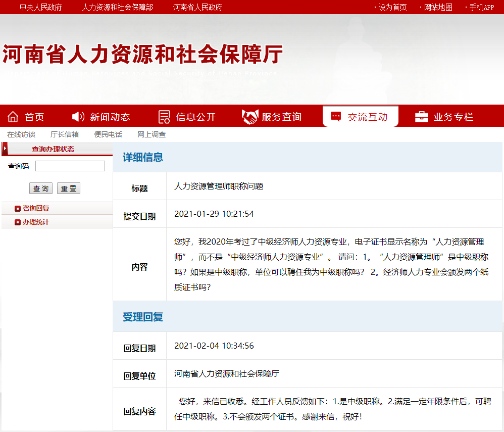Click the speaker icon for 新闻动态

point(78,117)
